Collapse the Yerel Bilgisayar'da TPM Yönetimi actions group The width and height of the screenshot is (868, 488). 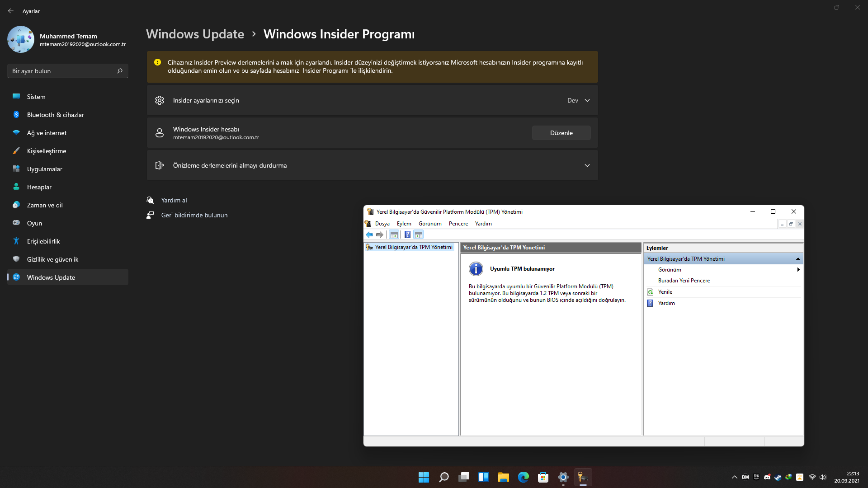click(x=798, y=259)
